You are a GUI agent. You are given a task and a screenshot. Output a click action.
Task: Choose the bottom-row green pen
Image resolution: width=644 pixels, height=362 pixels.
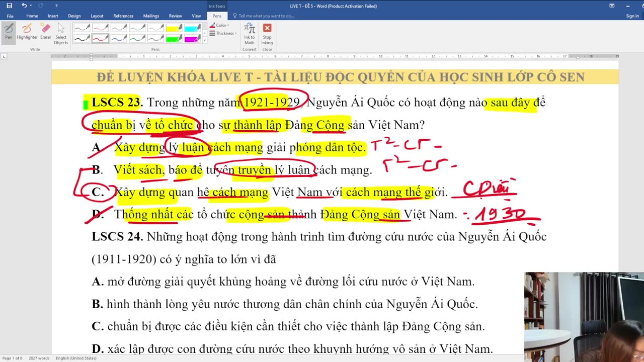(137, 39)
